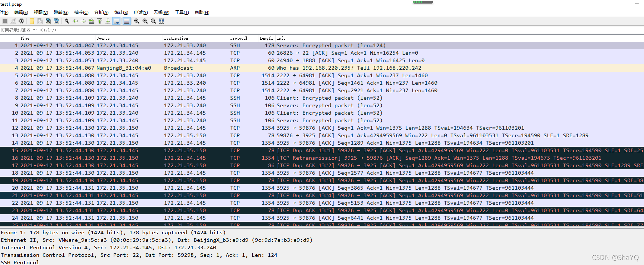The height and width of the screenshot is (265, 644).
Task: Select packet 15 TCP Dup ACK 13#1
Action: tap(322, 150)
